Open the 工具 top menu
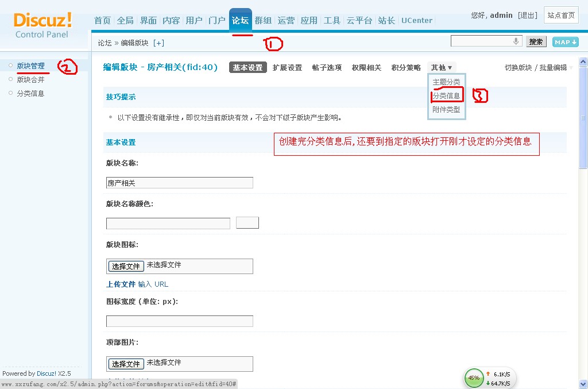The image size is (588, 389). [x=332, y=20]
